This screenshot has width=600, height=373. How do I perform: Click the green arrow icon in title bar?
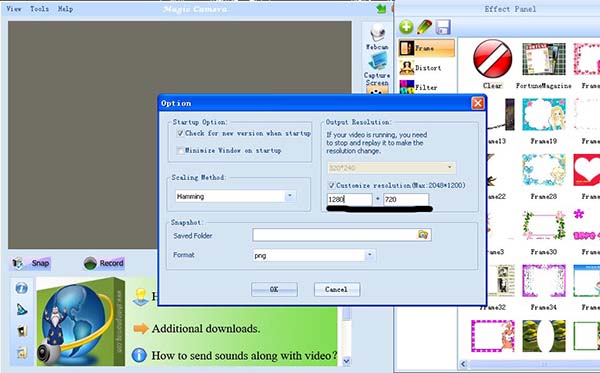(x=381, y=9)
